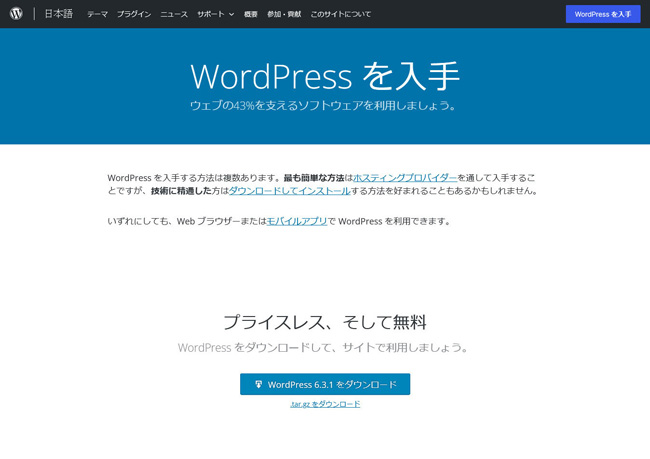The height and width of the screenshot is (459, 650).
Task: Open the 概要 navigation item
Action: (251, 14)
